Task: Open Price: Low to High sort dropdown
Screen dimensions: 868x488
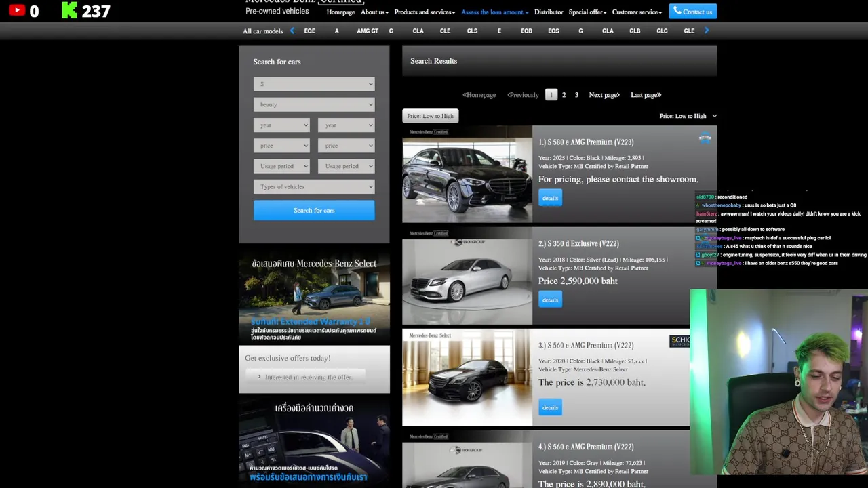Action: [x=688, y=116]
